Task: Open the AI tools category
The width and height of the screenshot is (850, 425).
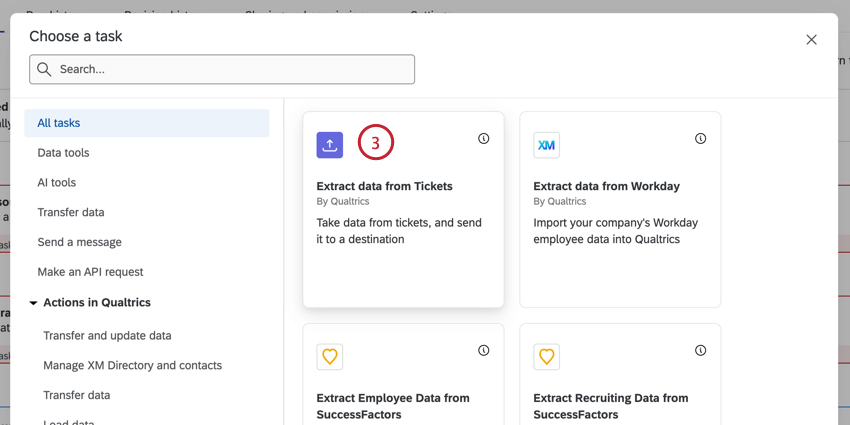Action: click(x=57, y=183)
